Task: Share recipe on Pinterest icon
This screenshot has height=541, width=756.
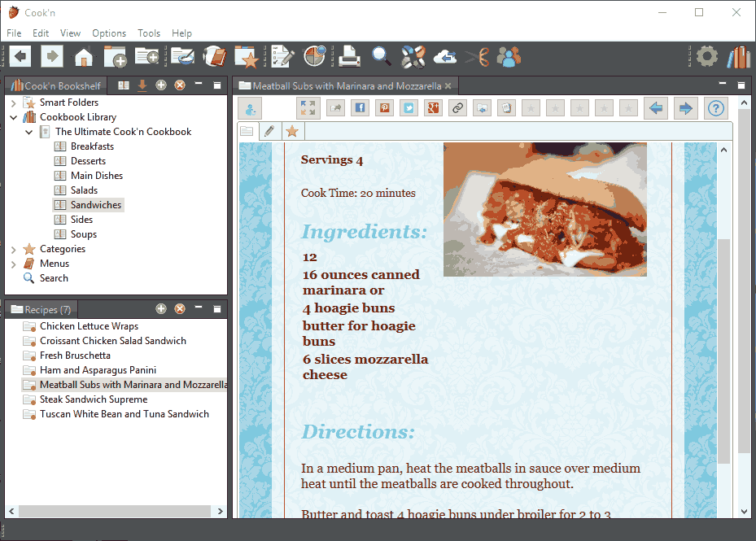Action: point(385,108)
